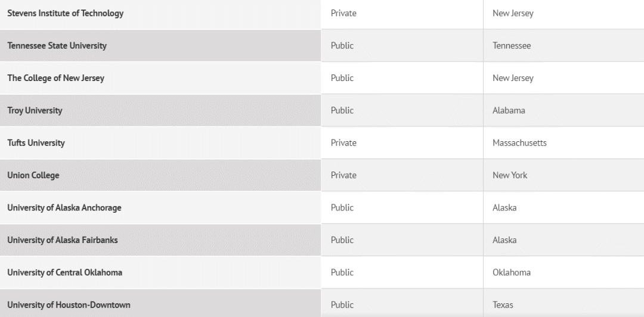
Task: Click Troy University name
Action: pyautogui.click(x=35, y=110)
